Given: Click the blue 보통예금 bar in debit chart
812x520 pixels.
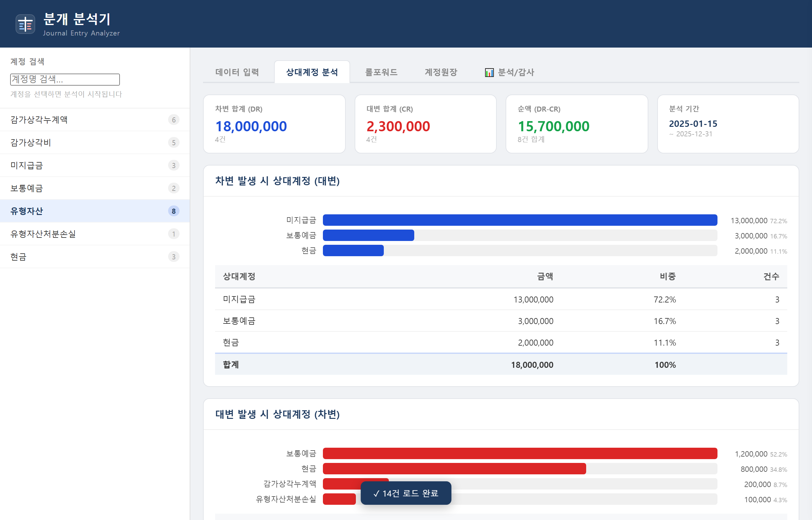Looking at the screenshot, I should 369,235.
